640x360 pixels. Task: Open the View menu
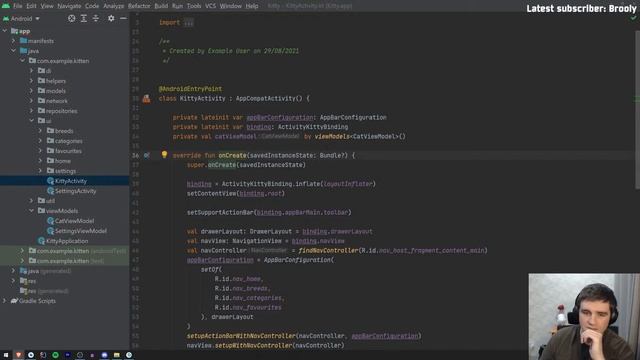[x=47, y=6]
